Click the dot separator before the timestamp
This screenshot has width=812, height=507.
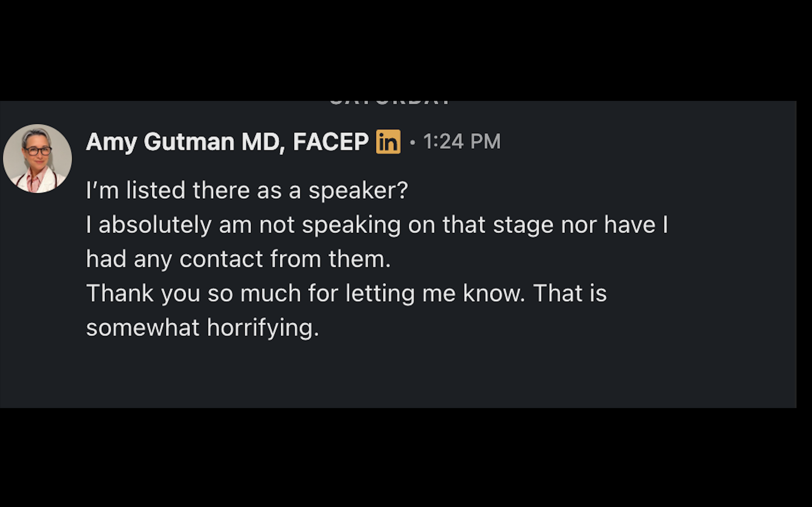coord(412,143)
